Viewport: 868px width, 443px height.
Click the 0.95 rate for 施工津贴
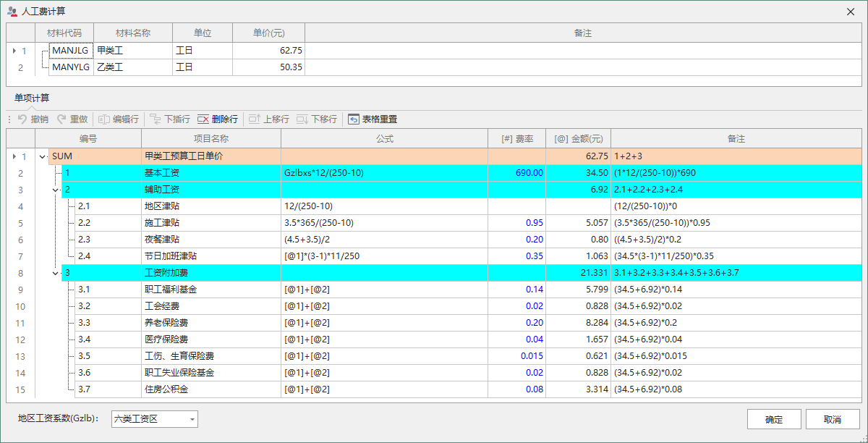pos(516,223)
